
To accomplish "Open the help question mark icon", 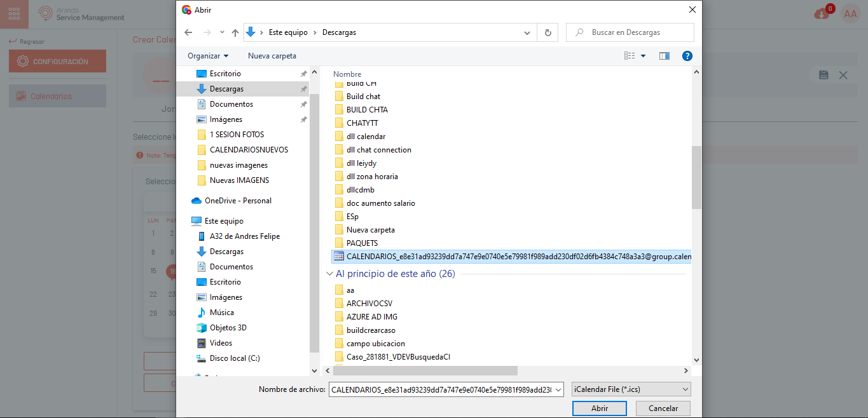I will [x=687, y=56].
